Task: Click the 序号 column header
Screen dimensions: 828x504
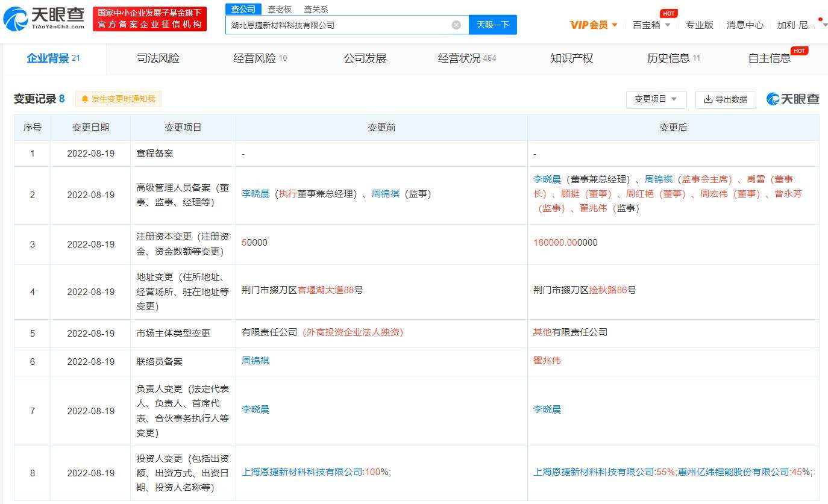Action: pyautogui.click(x=33, y=128)
